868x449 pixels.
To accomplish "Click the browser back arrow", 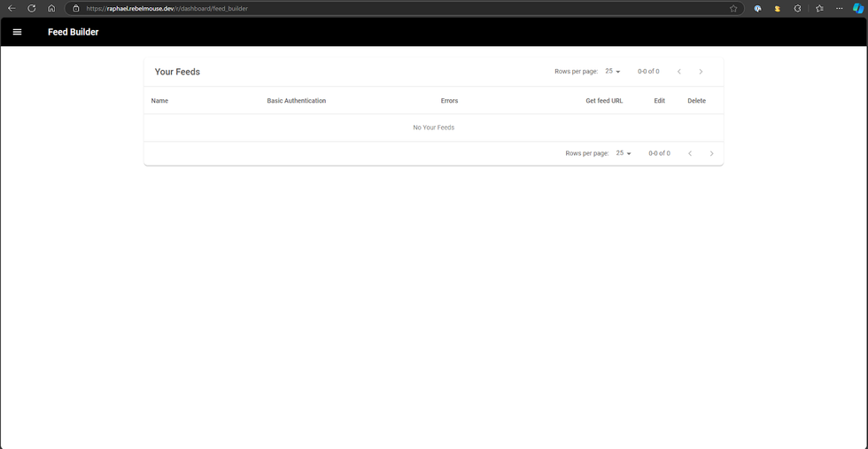I will coord(12,9).
